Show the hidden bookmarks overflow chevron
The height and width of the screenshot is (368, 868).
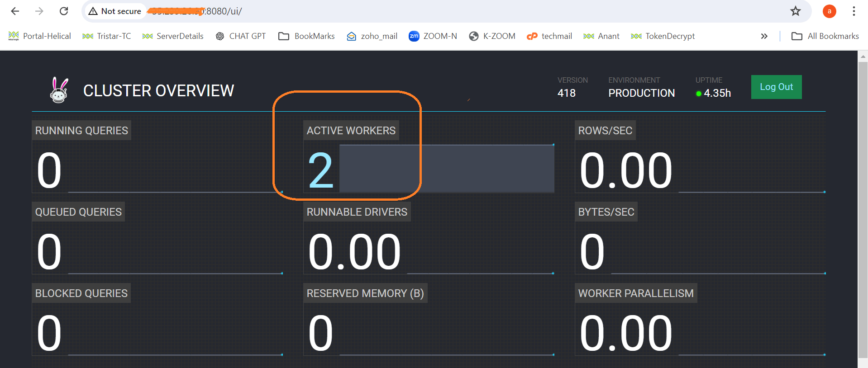click(x=764, y=36)
